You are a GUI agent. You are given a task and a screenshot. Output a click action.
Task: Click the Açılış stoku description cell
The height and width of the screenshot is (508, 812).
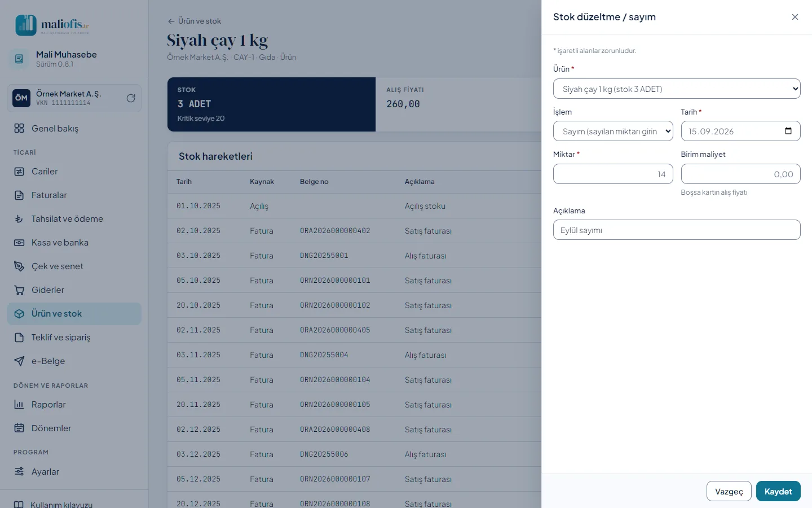[425, 206]
